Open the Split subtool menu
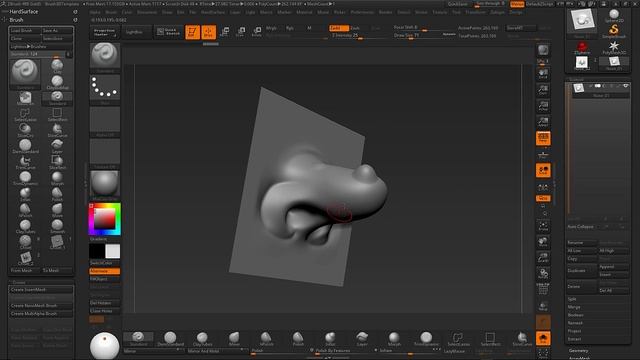The height and width of the screenshot is (360, 640). click(x=572, y=299)
